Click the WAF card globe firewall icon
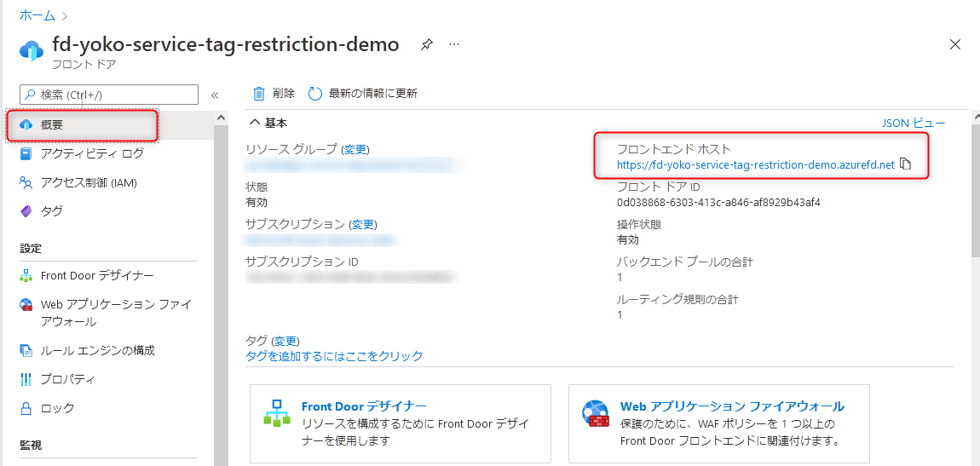The image size is (980, 466). (595, 413)
